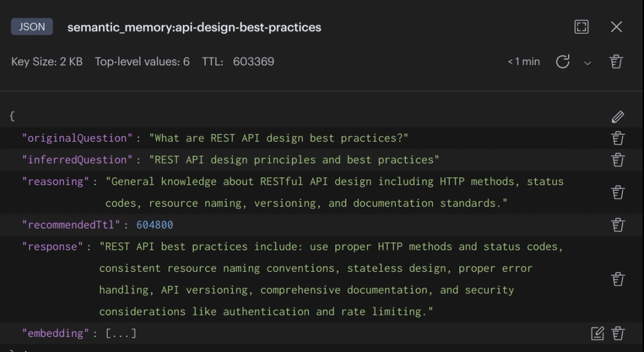Viewport: 644px width, 352px height.
Task: Remove the originalQuestion field with its trash icon
Action: 618,138
